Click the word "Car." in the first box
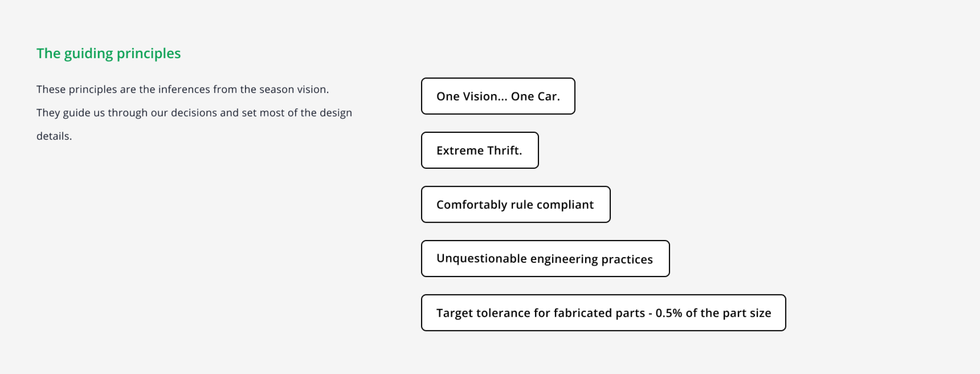Image resolution: width=980 pixels, height=374 pixels. point(548,96)
